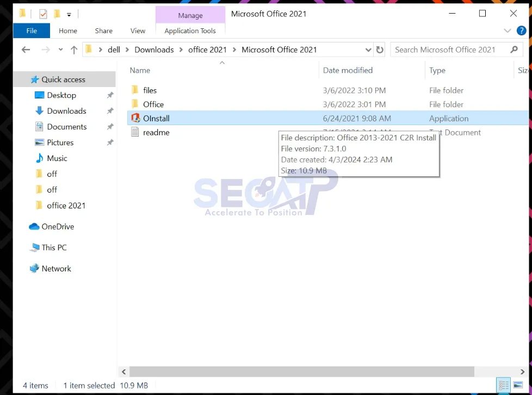Open the files folder
The height and width of the screenshot is (395, 532).
[x=150, y=90]
